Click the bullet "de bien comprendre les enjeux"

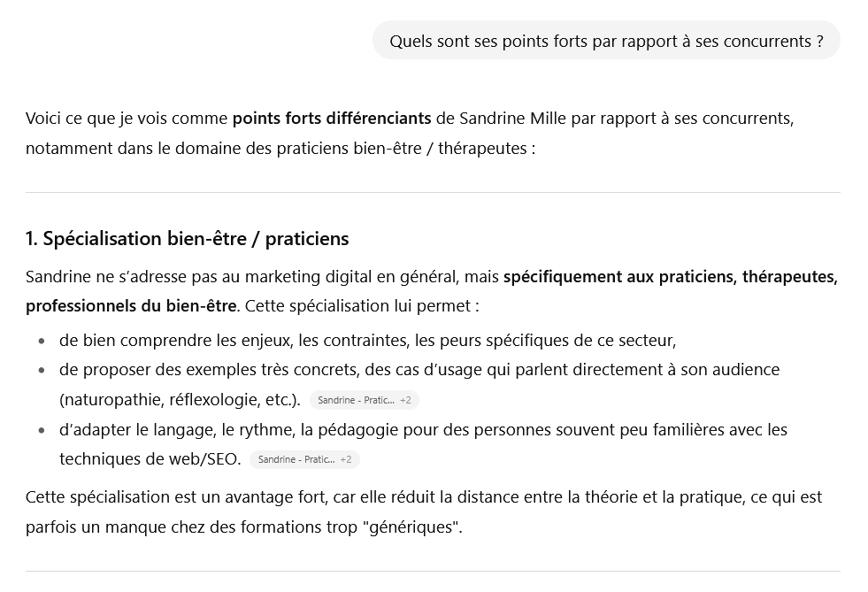(x=367, y=340)
